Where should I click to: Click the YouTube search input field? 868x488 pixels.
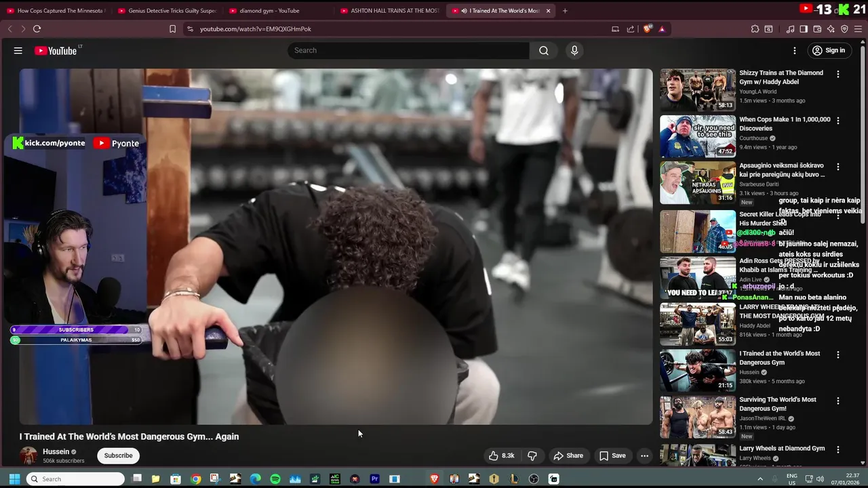coord(408,50)
